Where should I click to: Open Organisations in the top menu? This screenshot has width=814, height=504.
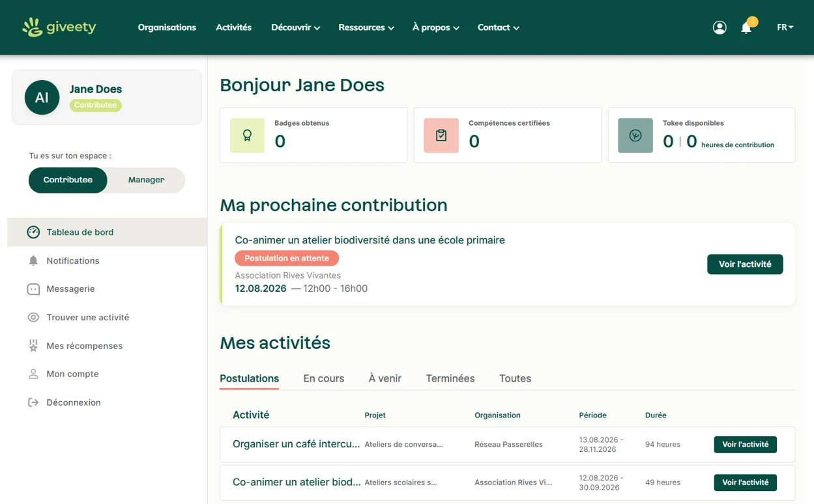pos(167,27)
